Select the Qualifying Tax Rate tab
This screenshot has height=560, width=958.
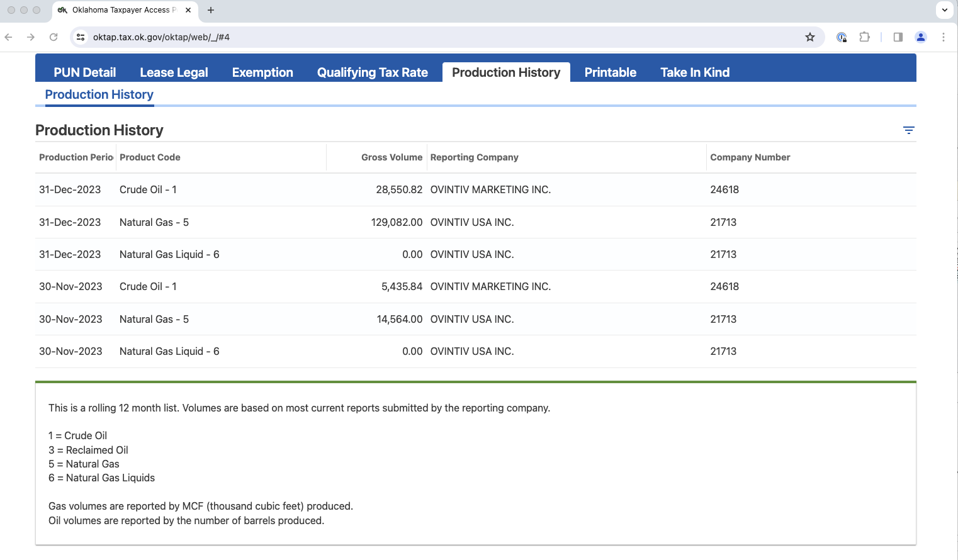pos(372,72)
